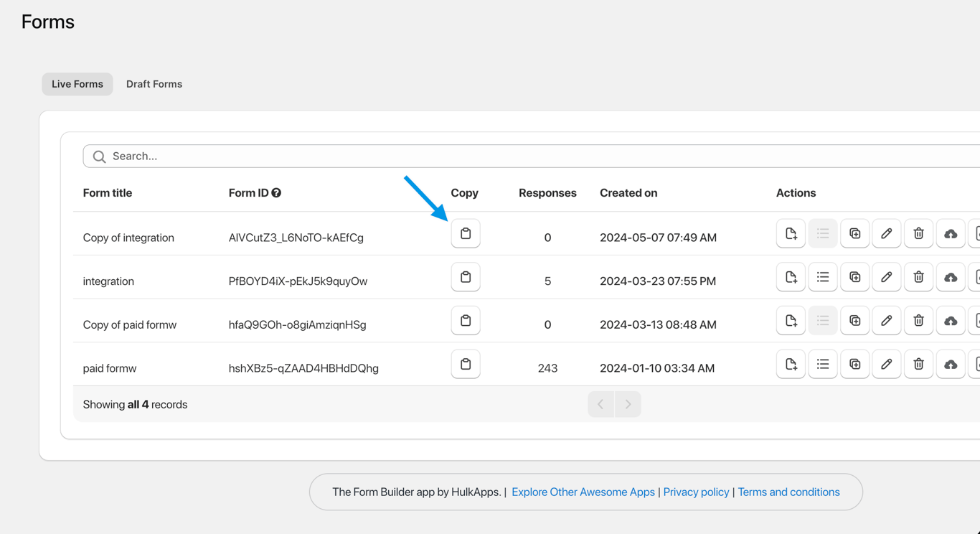The height and width of the screenshot is (534, 980).
Task: Edit the "Copy of paid formw" form
Action: click(887, 321)
